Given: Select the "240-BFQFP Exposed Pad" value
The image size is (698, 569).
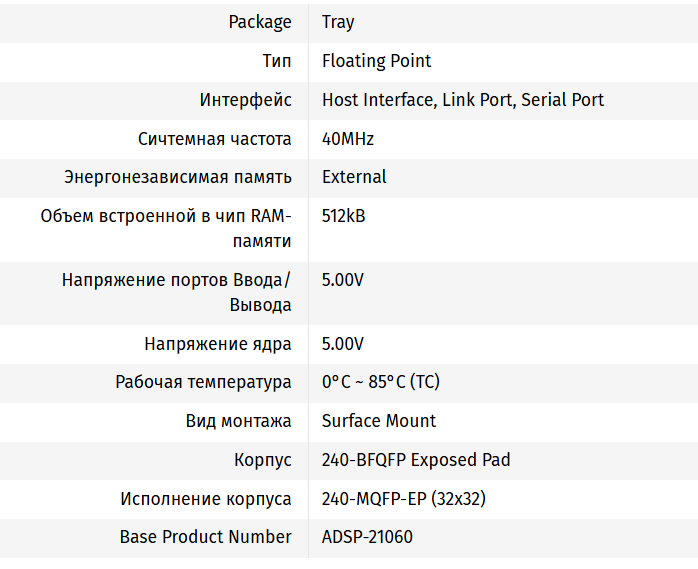Looking at the screenshot, I should pos(416,460).
